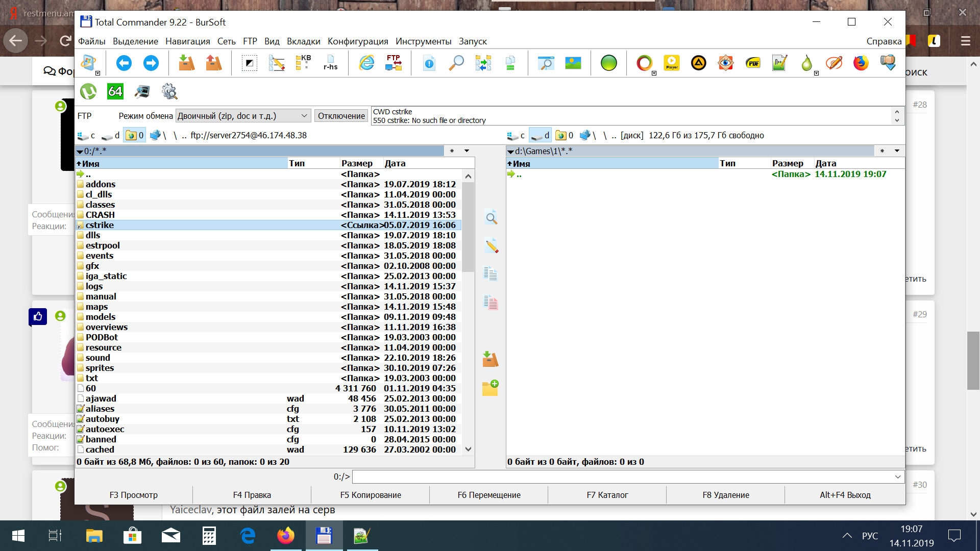
Task: Click the synchronize directories icon
Action: pos(483,63)
